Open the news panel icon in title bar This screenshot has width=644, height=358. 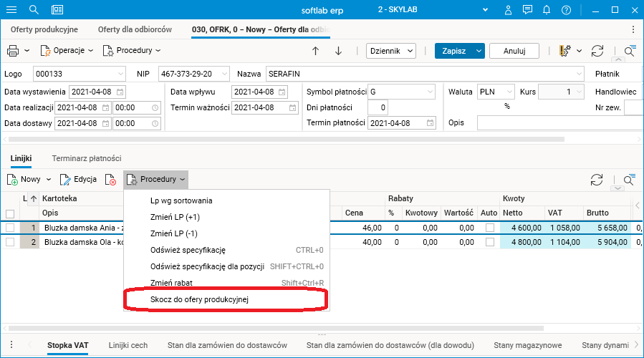pos(57,10)
